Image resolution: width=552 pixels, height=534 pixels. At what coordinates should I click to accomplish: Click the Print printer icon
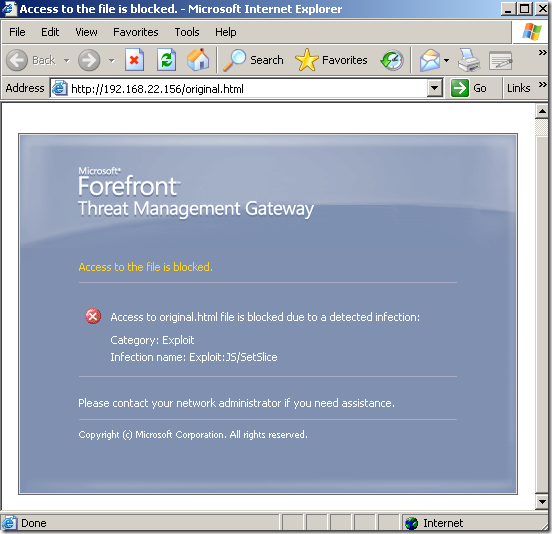(469, 60)
